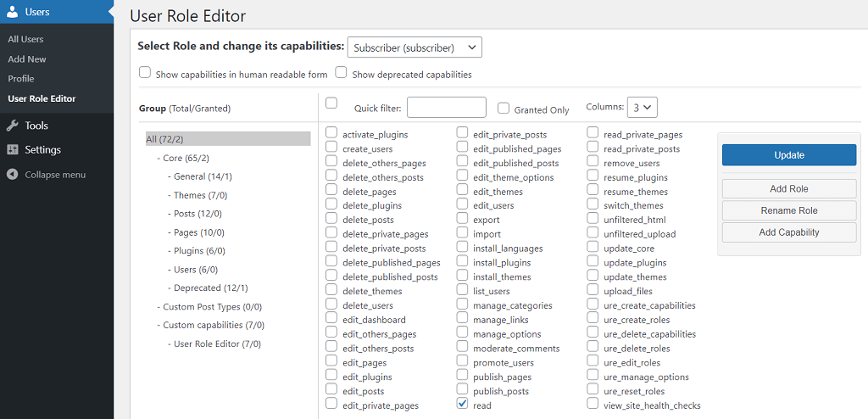The height and width of the screenshot is (419, 868).
Task: Select Custom capabilities (7/0) group
Action: [x=211, y=326]
